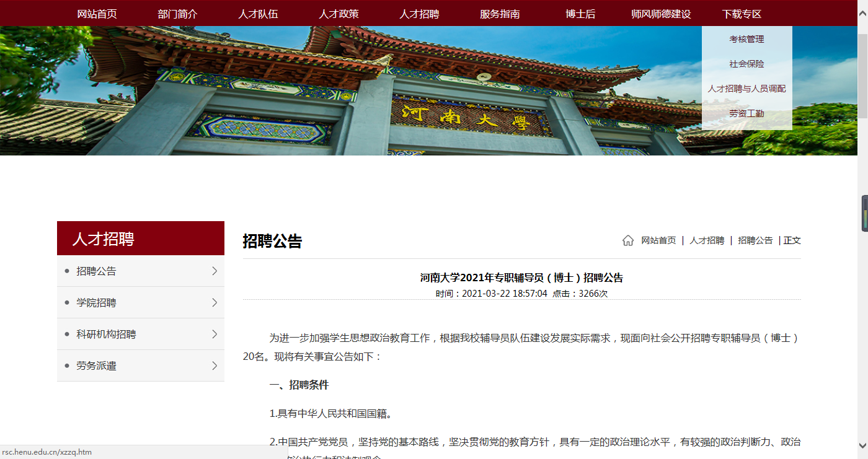Open the 网站首页 menu item
868x459 pixels.
(95, 13)
